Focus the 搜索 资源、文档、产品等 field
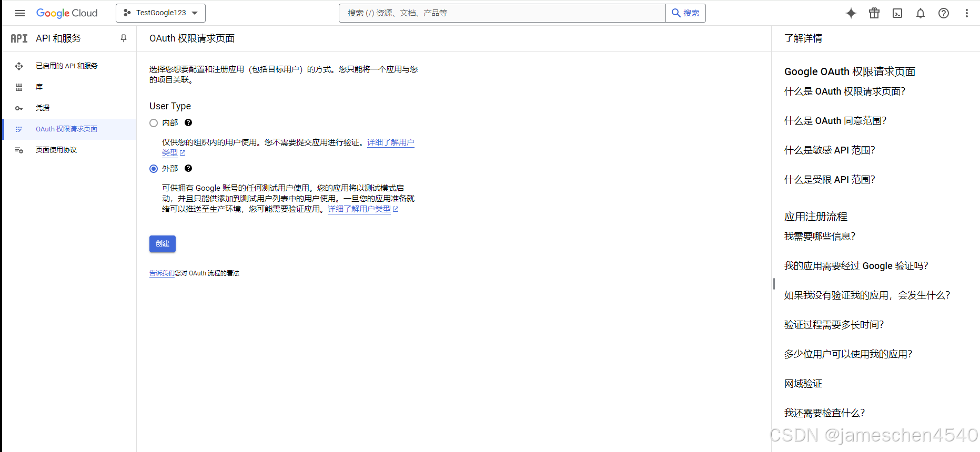Image resolution: width=980 pixels, height=452 pixels. (x=502, y=13)
